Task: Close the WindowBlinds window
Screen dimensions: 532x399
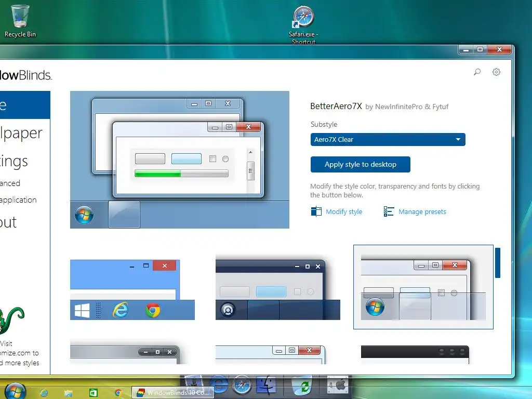Action: point(499,49)
